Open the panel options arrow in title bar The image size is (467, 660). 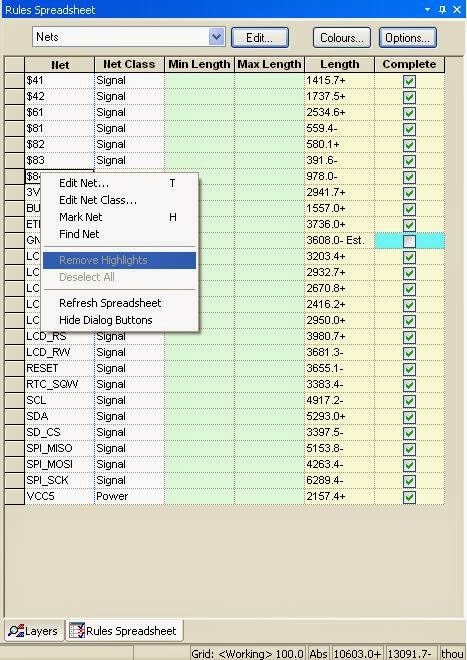pos(427,9)
